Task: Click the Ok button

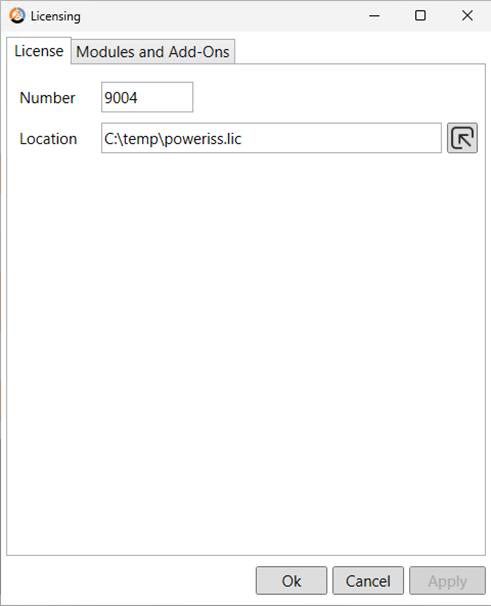Action: [x=291, y=580]
